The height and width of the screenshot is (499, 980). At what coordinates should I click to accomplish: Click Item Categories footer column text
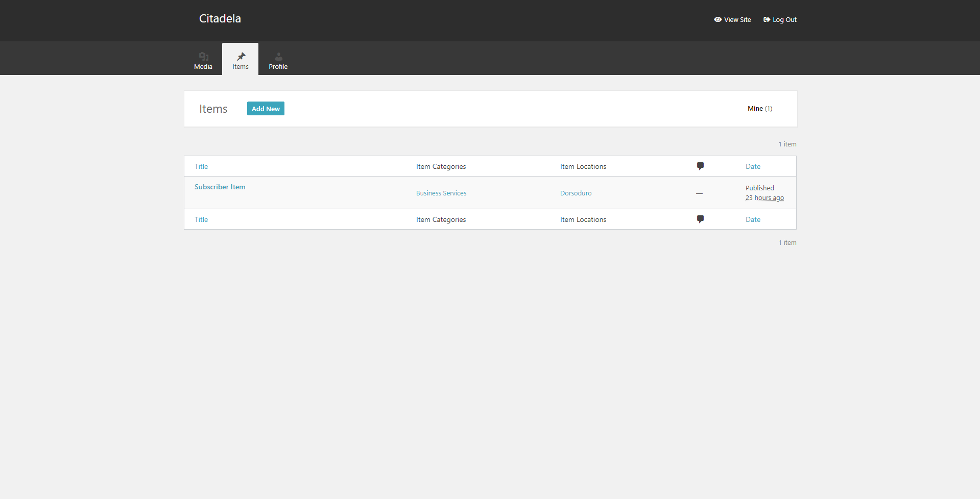click(441, 219)
